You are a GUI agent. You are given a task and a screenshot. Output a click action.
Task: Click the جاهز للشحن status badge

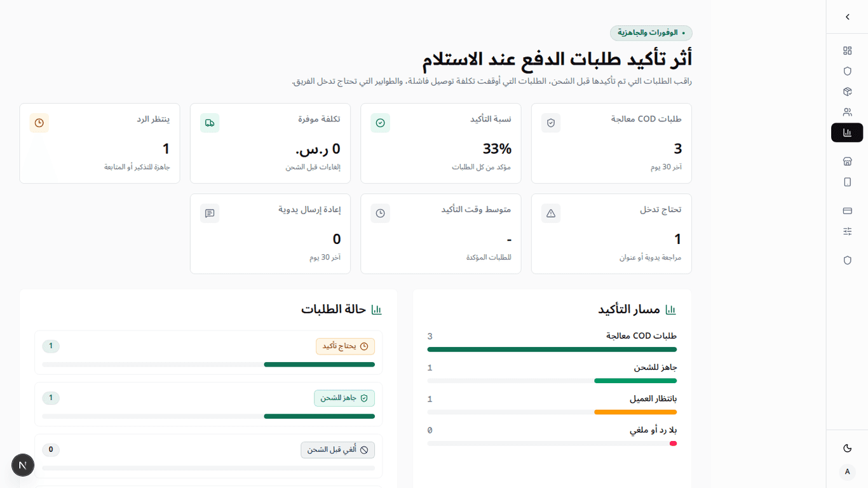344,398
